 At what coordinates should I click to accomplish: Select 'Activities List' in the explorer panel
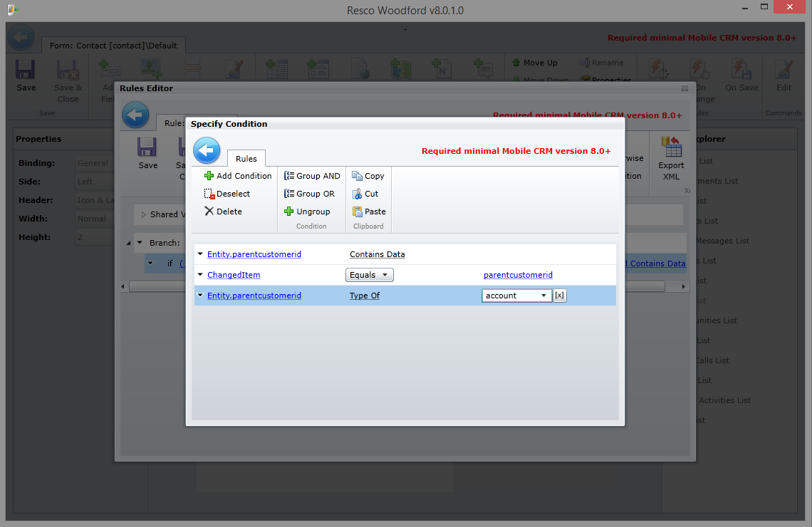[724, 400]
